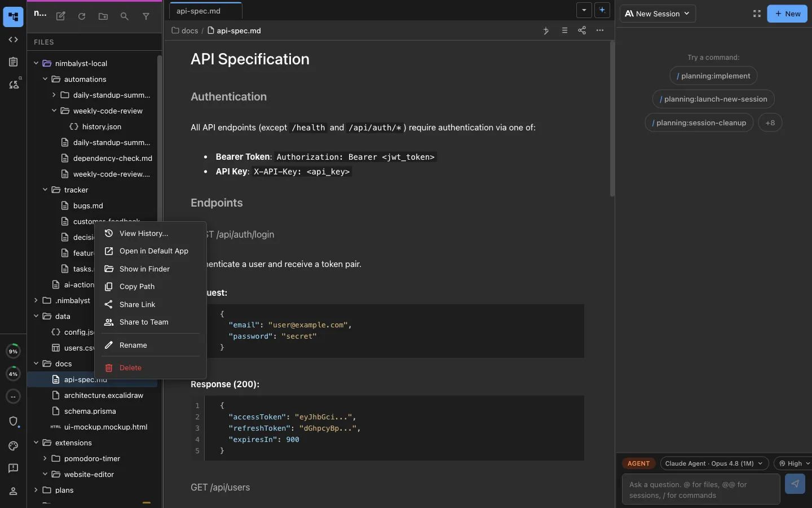Collapse the tracker folder
The width and height of the screenshot is (812, 508).
coord(45,190)
